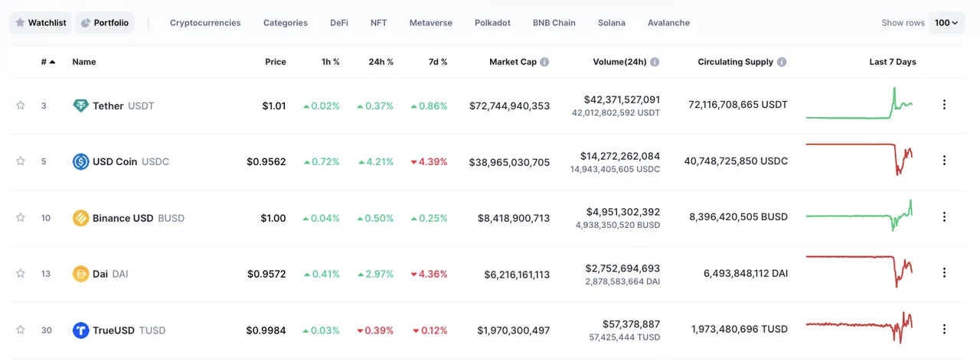The height and width of the screenshot is (361, 980).
Task: Open more options menu for Dai row
Action: click(944, 273)
